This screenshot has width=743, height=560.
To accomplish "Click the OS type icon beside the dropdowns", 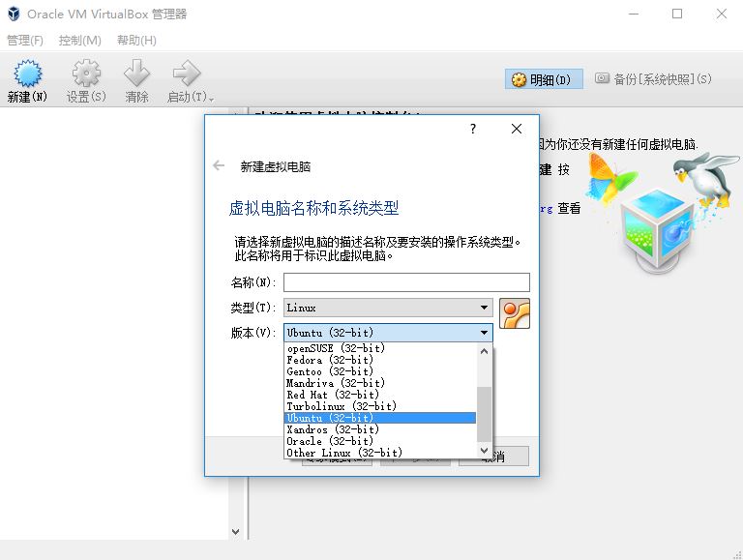I will (x=515, y=313).
